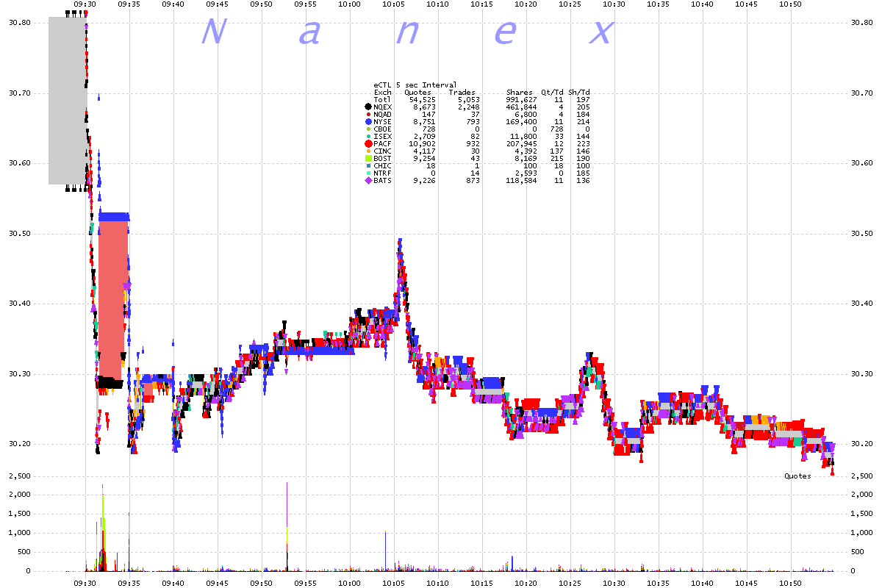
Task: Click the 1,000 label on right volume axis
Action: point(861,533)
